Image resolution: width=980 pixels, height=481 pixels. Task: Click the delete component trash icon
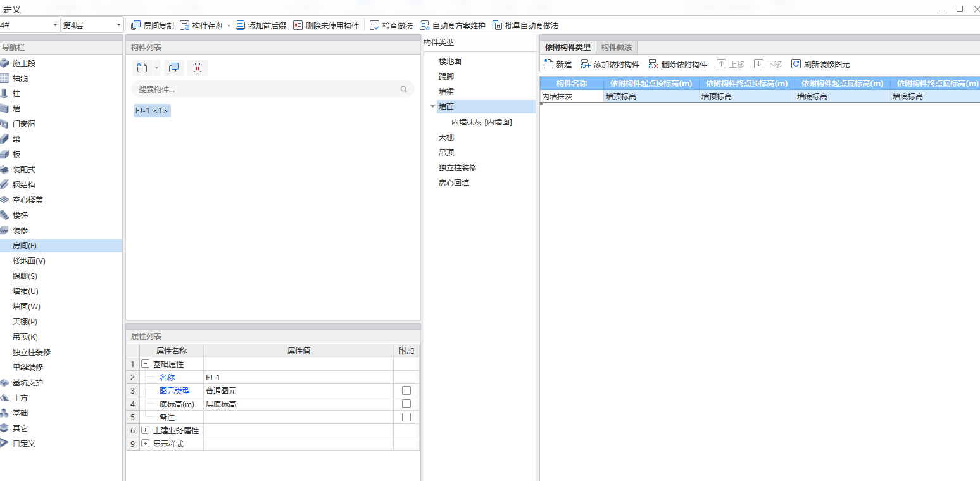[198, 67]
